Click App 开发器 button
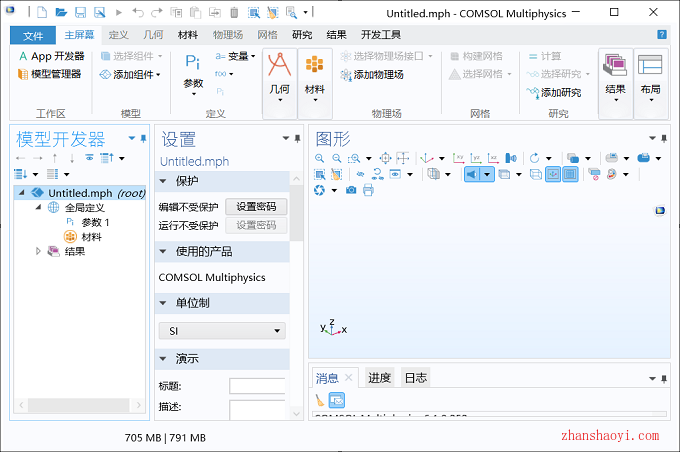680x452 pixels. click(52, 56)
